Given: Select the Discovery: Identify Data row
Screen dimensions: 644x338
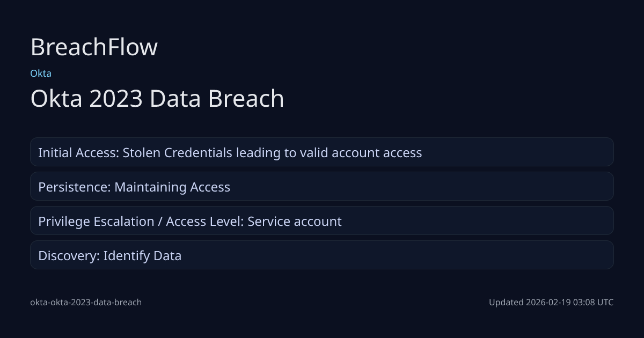Looking at the screenshot, I should (x=322, y=255).
